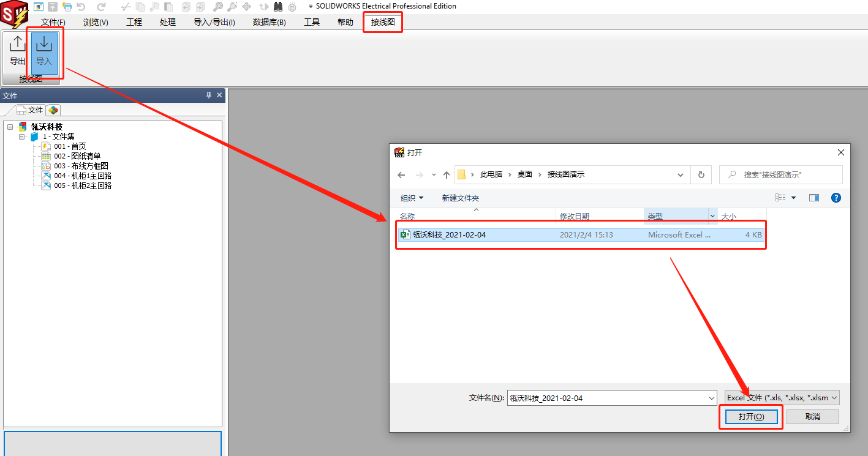Switch to the 文件 panel tab
Viewport: 868px width, 456px height.
30,110
